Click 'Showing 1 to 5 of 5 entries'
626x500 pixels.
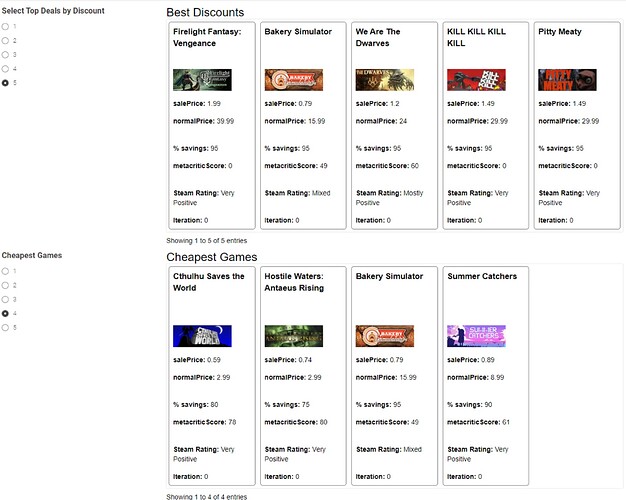[x=206, y=240]
